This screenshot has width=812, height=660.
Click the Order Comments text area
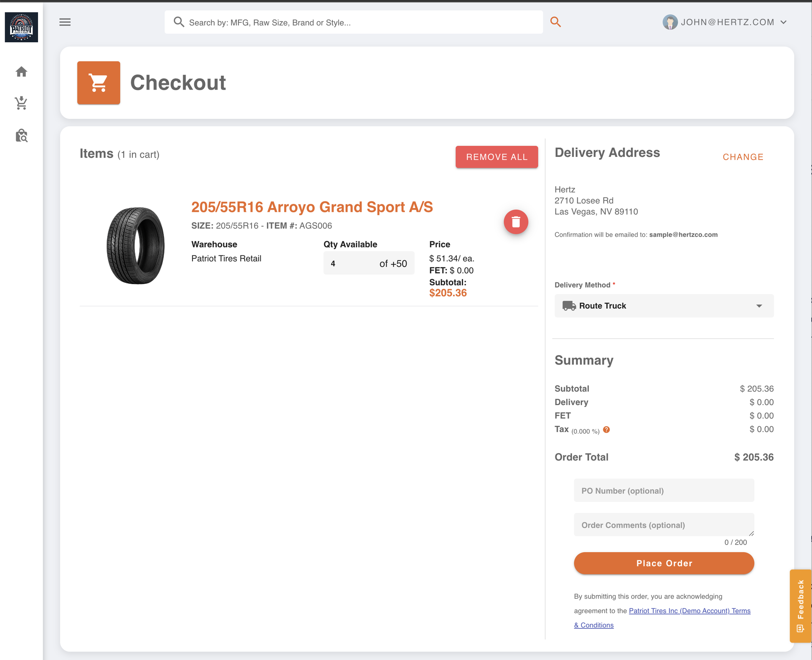664,525
